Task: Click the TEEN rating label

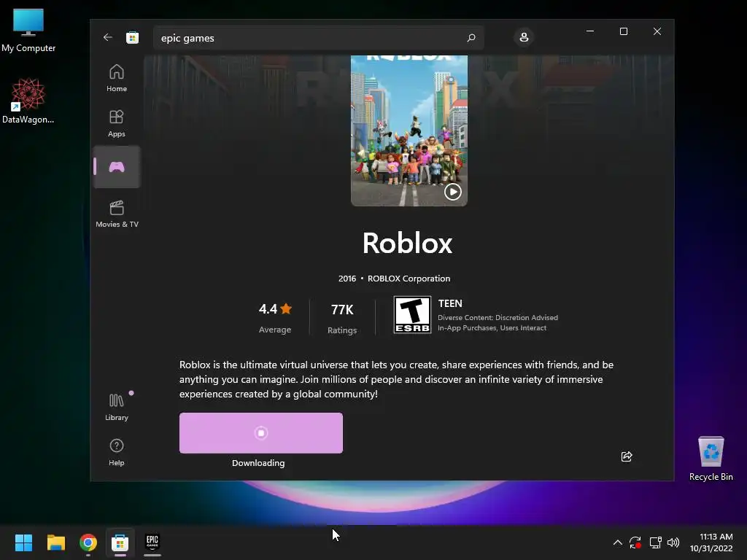Action: tap(450, 303)
